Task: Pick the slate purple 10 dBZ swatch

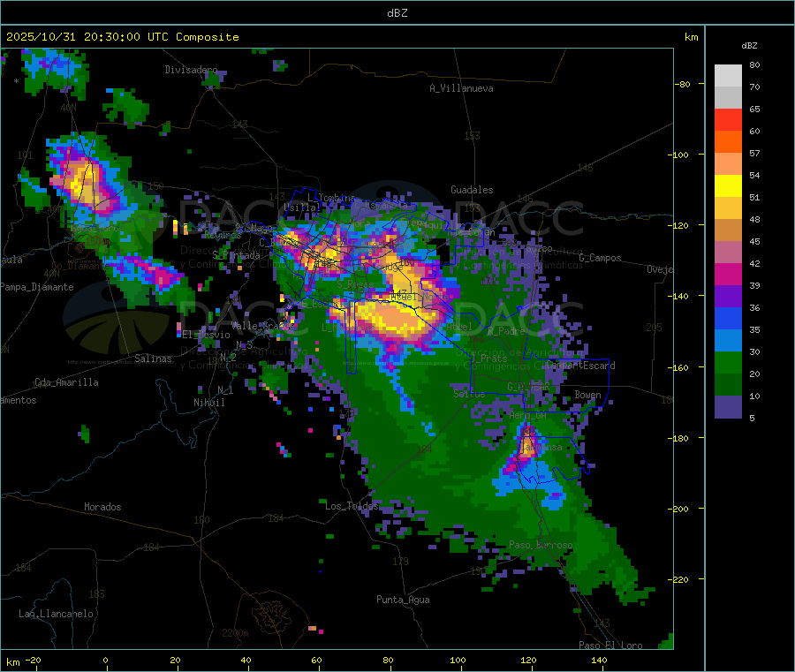Action: (x=728, y=407)
